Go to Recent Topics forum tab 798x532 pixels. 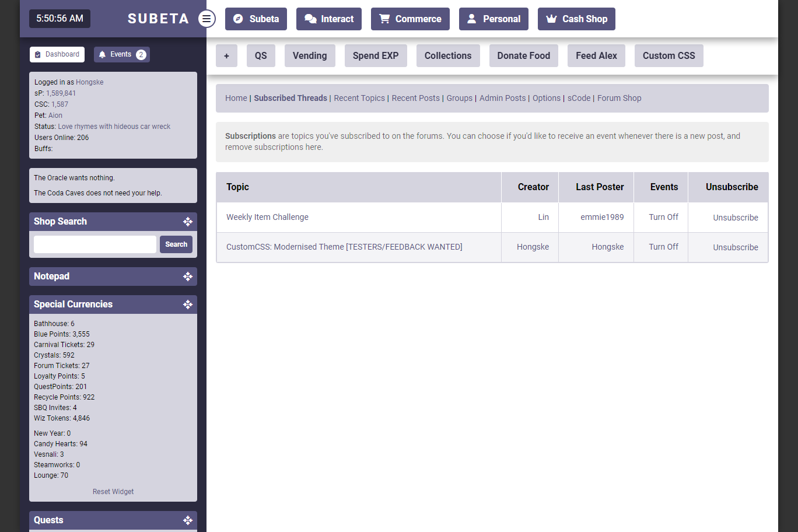pyautogui.click(x=359, y=98)
